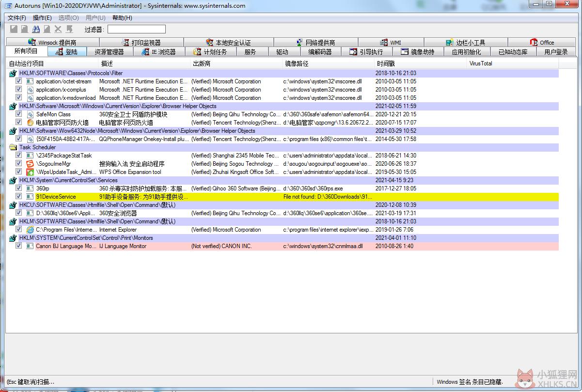The height and width of the screenshot is (392, 582).
Task: Switch to the 应用初始化 tab
Action: [466, 52]
